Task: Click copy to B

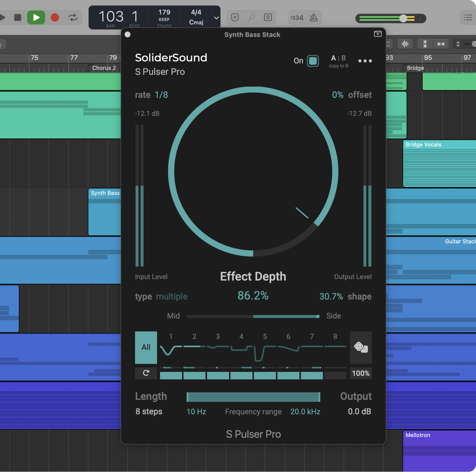Action: (x=338, y=66)
